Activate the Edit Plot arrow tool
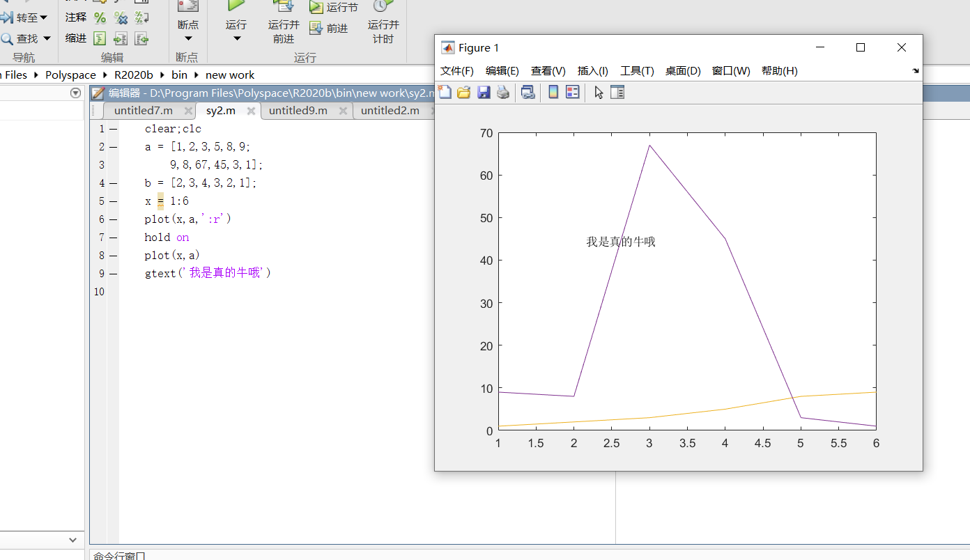 point(599,92)
